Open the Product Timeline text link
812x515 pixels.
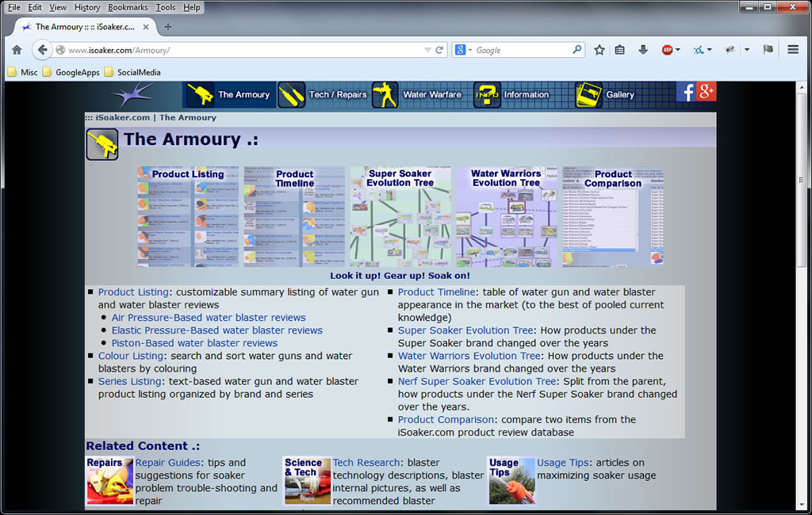(x=437, y=292)
